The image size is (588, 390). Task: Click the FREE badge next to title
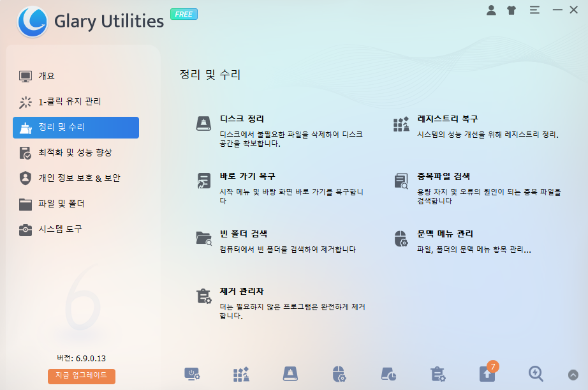(x=184, y=13)
